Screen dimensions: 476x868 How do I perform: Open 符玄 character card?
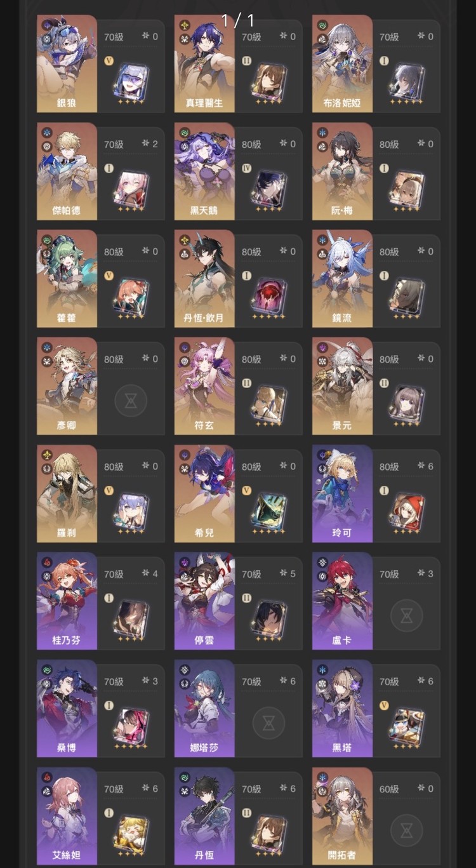coord(238,386)
